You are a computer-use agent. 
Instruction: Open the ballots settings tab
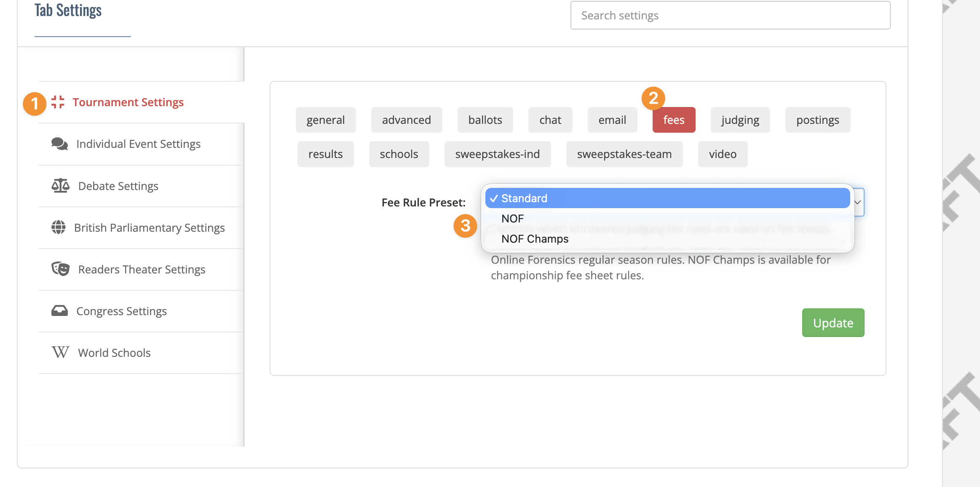[485, 120]
